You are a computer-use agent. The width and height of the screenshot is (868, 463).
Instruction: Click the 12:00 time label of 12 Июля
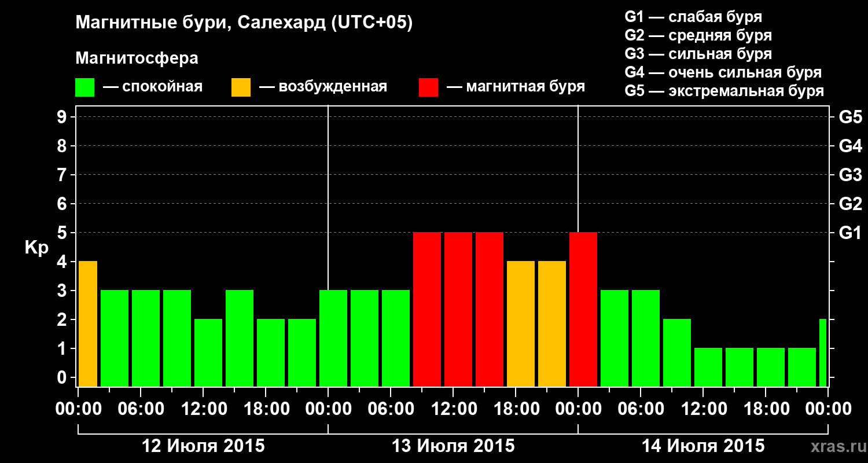click(x=203, y=409)
